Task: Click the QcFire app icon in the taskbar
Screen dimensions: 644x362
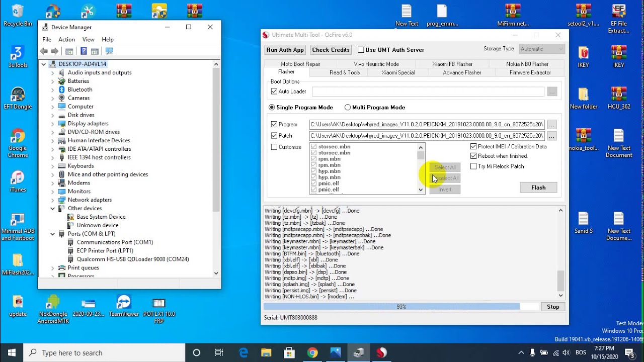Action: pyautogui.click(x=382, y=352)
